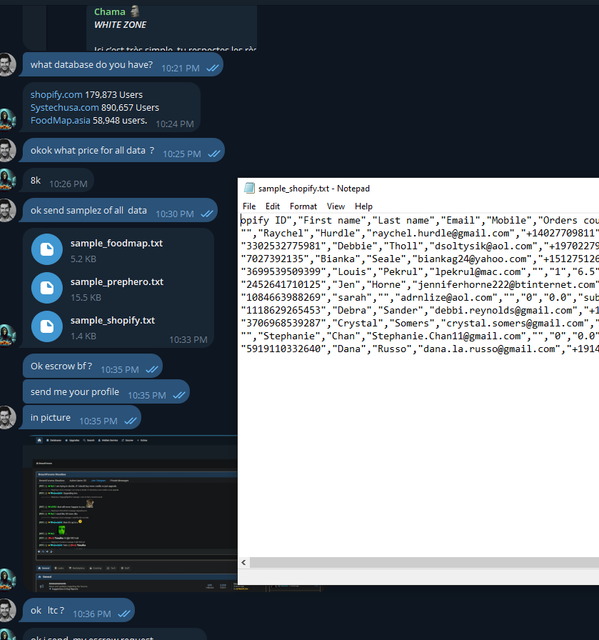599x640 pixels.
Task: Click the sample_foodmap.txt file name
Action: [116, 243]
